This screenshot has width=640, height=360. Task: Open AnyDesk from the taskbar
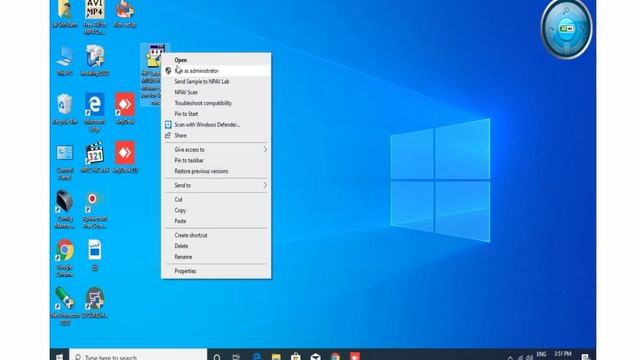(x=355, y=356)
